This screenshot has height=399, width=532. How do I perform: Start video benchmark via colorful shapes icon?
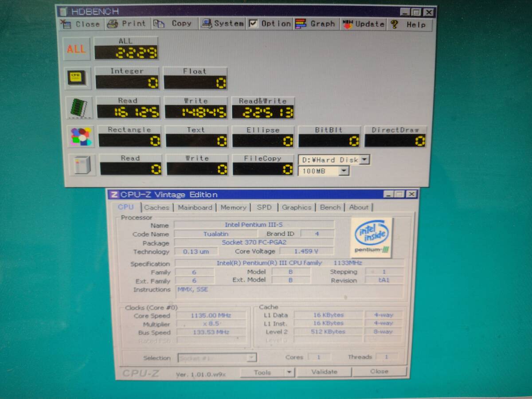[81, 137]
